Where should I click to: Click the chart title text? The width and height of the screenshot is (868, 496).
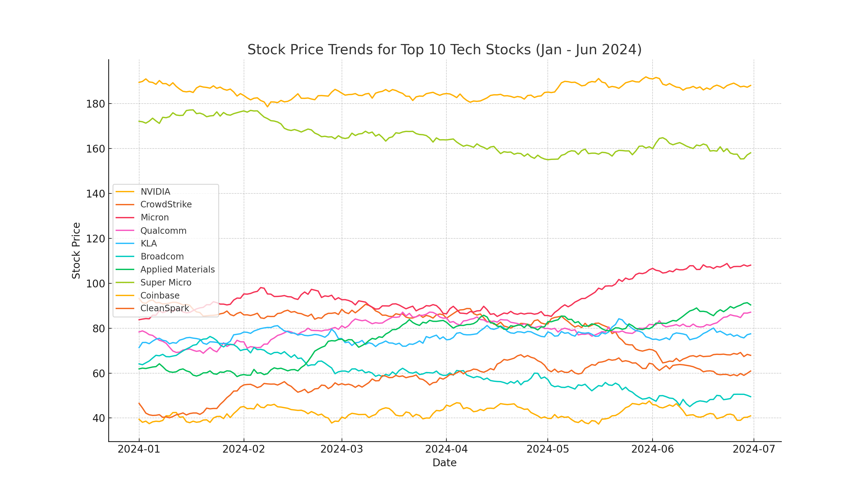tap(444, 50)
